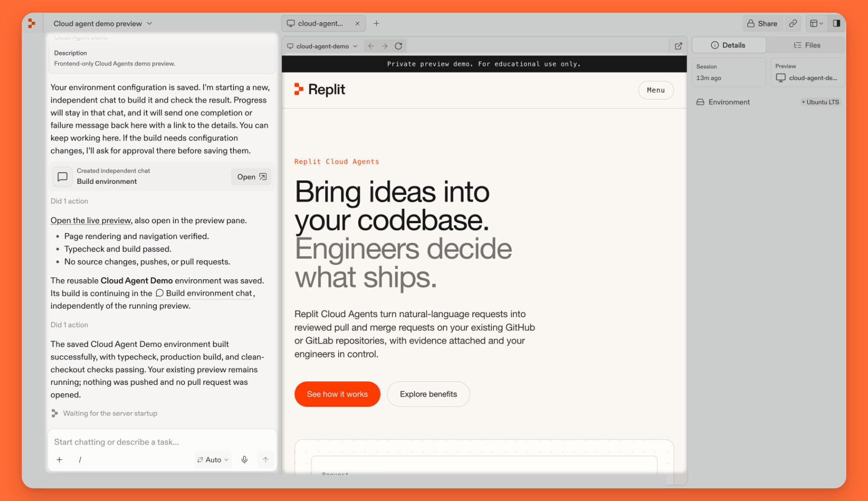Open the layout options dropdown
Screen dimensions: 868x501
pyautogui.click(x=816, y=23)
